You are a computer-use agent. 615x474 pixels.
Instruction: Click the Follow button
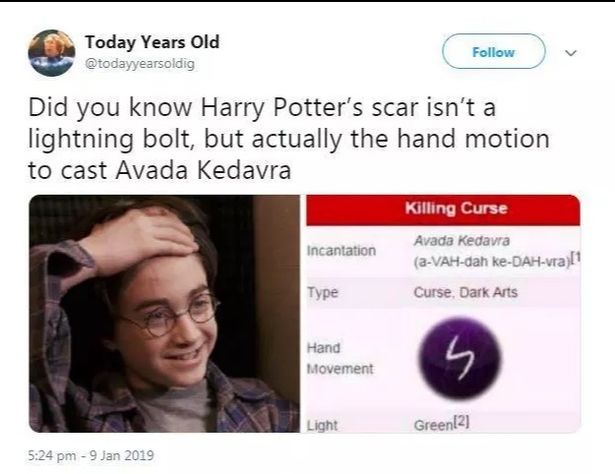pyautogui.click(x=493, y=51)
